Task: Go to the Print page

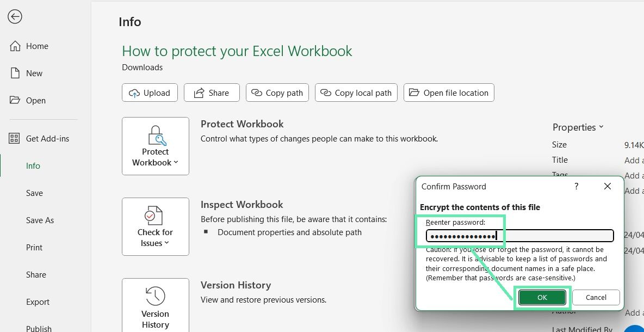Action: click(34, 247)
